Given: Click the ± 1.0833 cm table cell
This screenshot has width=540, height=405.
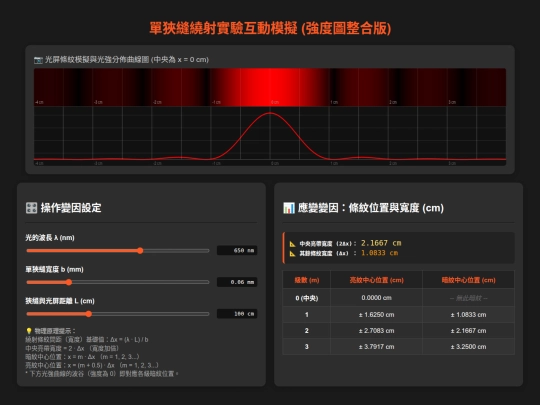Looking at the screenshot, I should click(x=468, y=315).
